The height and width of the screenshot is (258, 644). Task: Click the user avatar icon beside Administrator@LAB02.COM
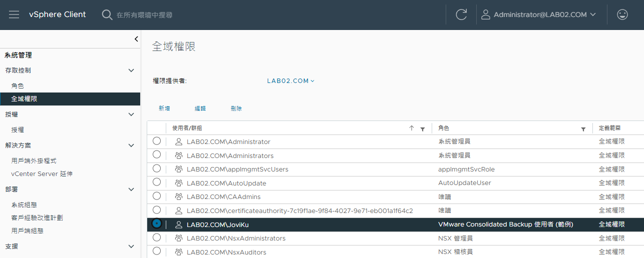pos(485,14)
